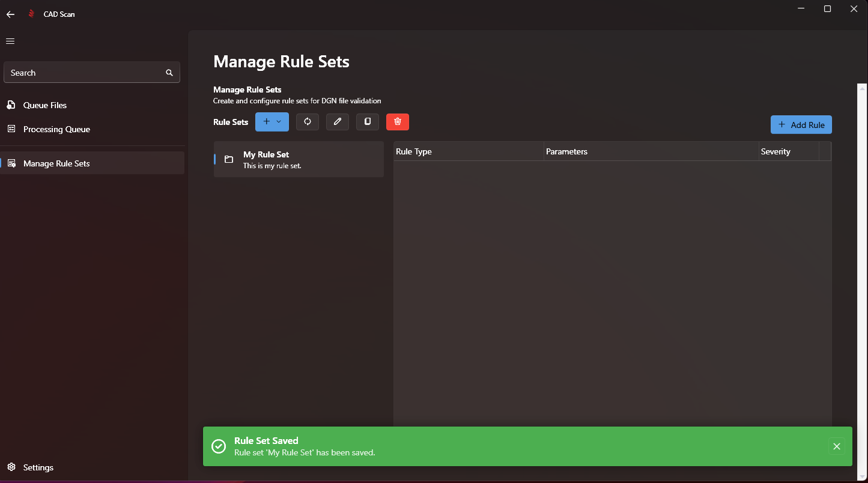868x483 pixels.
Task: Dismiss the Rule Set Saved notification
Action: 837,446
